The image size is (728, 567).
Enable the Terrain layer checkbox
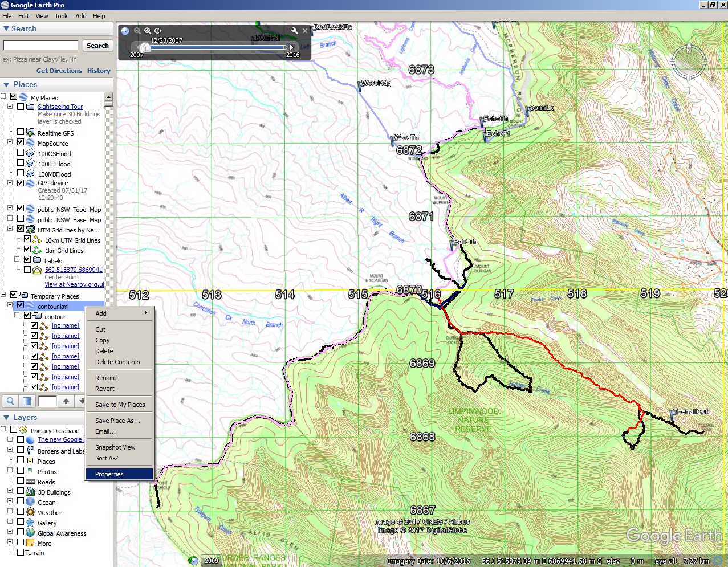pyautogui.click(x=21, y=552)
